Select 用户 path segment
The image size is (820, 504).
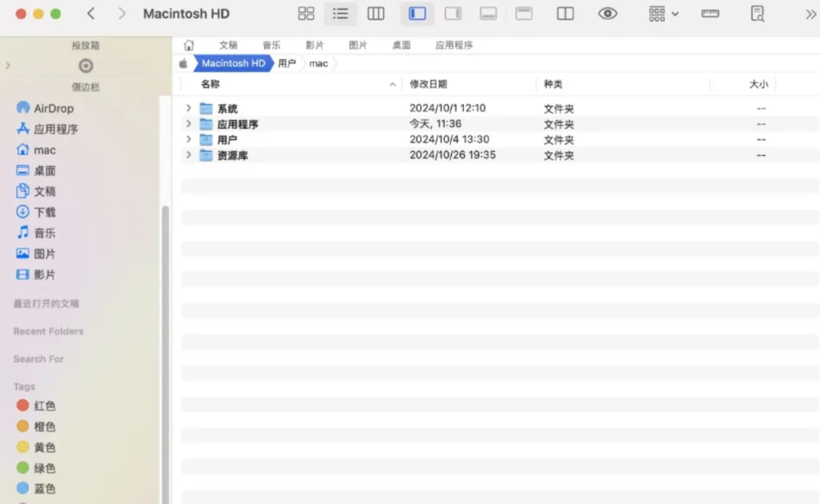coord(287,63)
